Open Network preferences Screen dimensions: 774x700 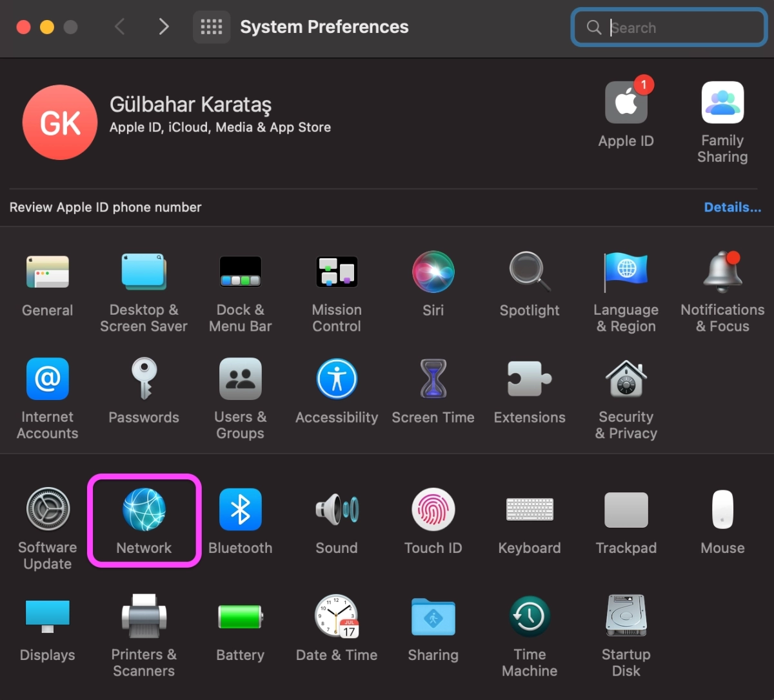click(x=144, y=510)
